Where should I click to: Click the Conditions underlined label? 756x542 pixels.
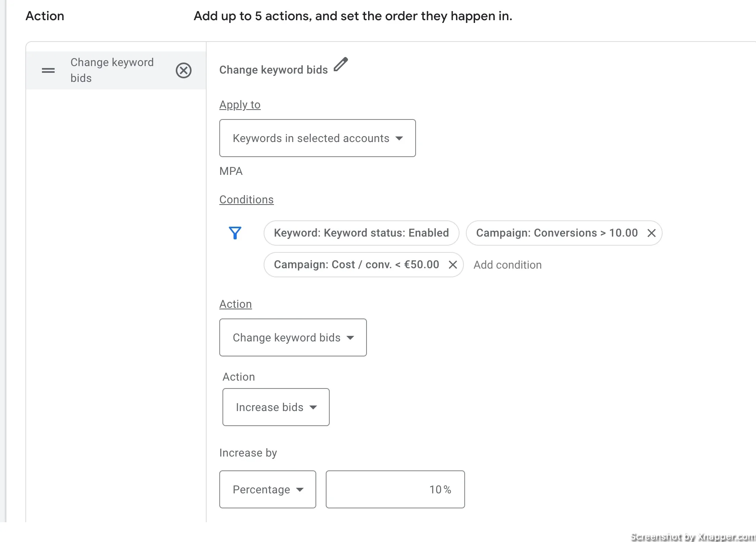[x=246, y=200]
